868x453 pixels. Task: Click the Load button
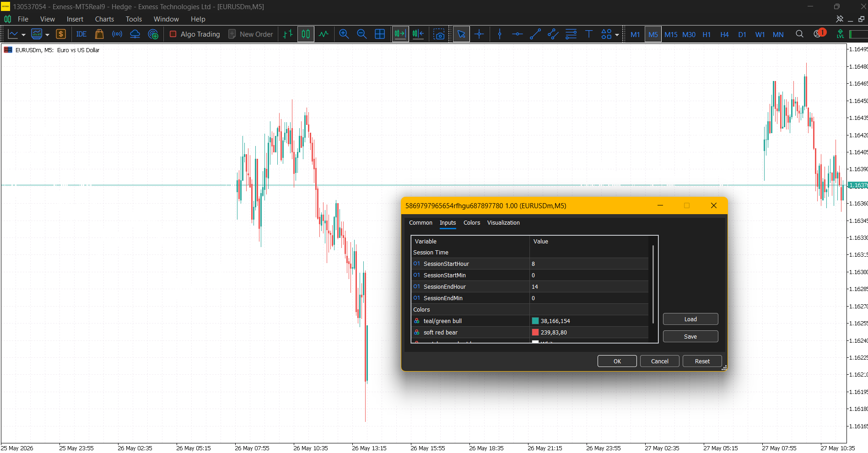[690, 319]
